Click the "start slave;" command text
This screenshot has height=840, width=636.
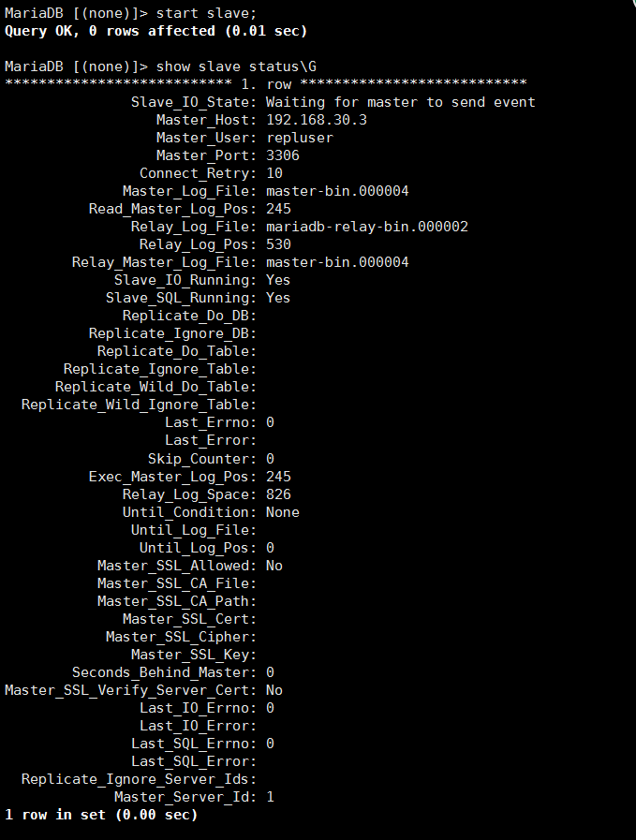click(202, 13)
